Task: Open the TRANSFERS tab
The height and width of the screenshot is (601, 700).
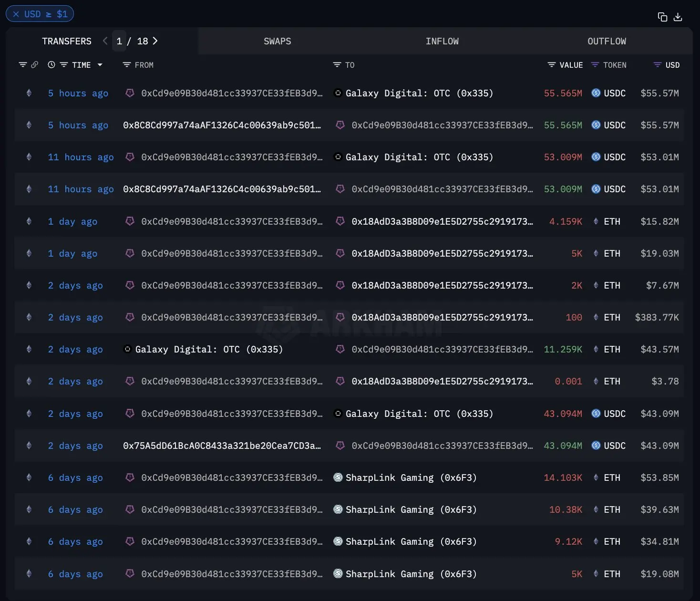Action: point(67,41)
